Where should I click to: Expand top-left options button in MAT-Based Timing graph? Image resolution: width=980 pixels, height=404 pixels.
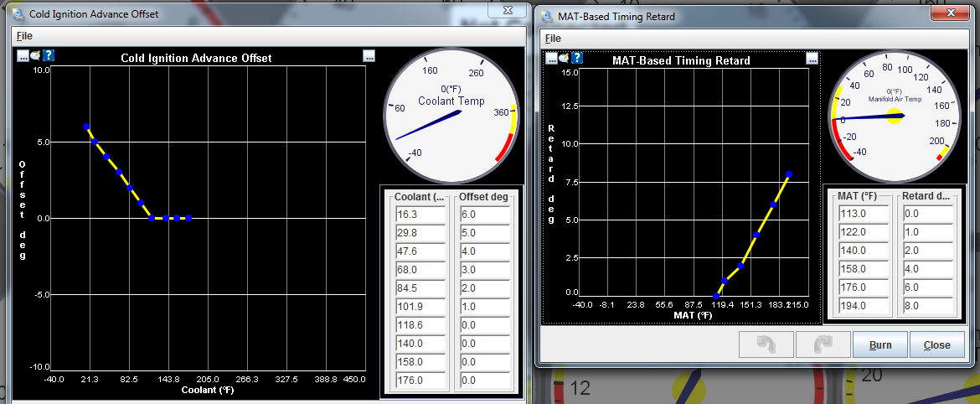coord(551,58)
